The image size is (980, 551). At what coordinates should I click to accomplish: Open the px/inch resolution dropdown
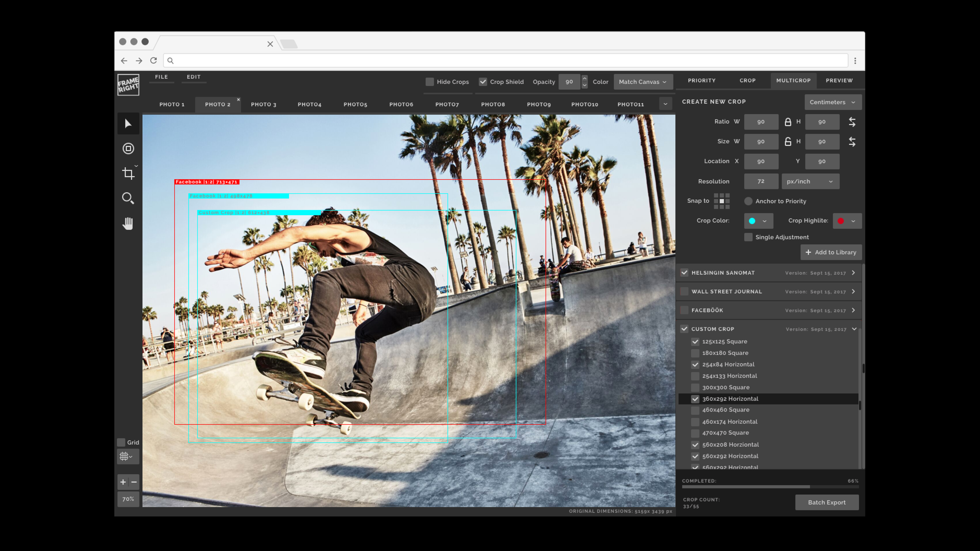[810, 181]
